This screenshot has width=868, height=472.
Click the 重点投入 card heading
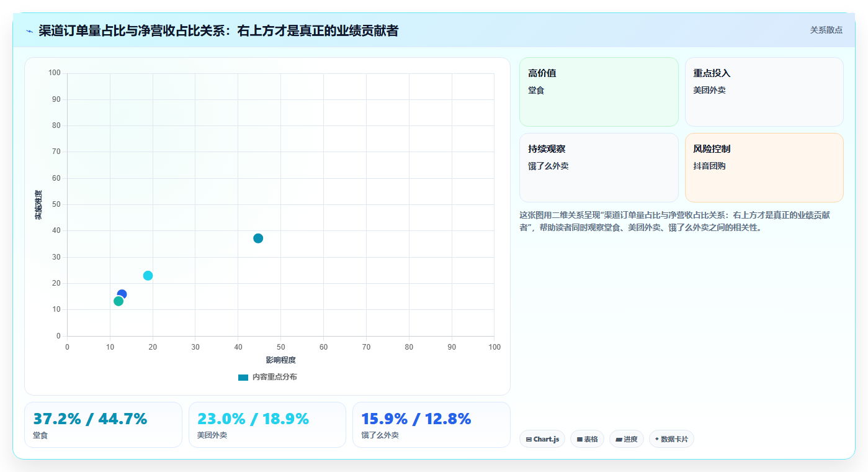(712, 73)
